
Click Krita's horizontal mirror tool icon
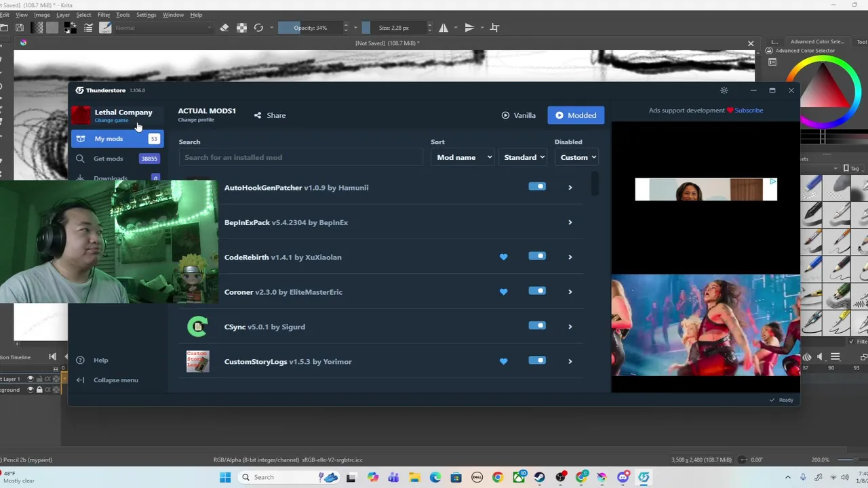[443, 28]
